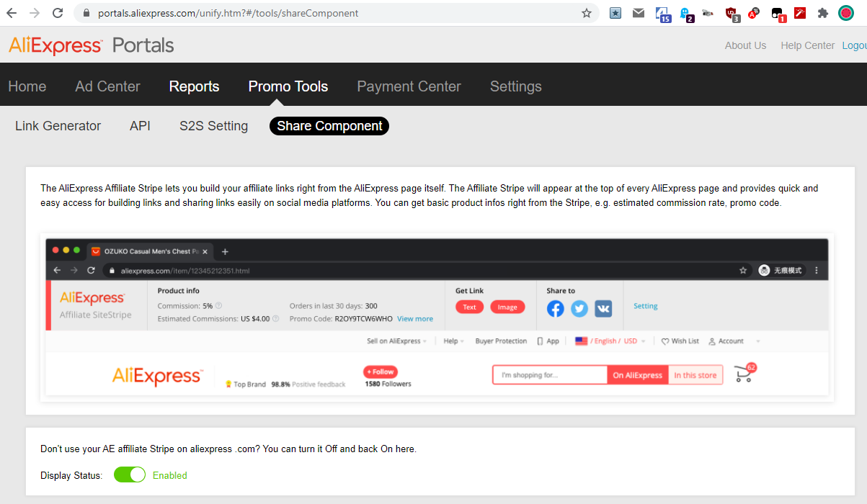Switch to the Link Generator tab
Image resolution: width=867 pixels, height=504 pixels.
58,126
